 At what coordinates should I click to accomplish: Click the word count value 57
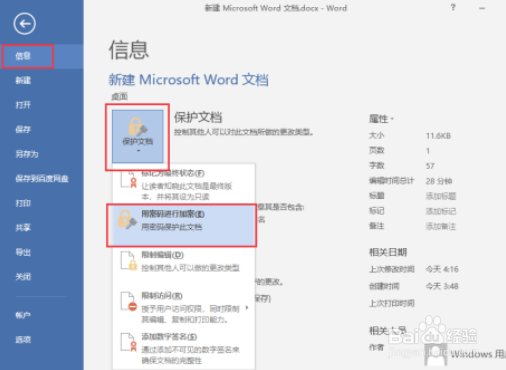coord(430,166)
